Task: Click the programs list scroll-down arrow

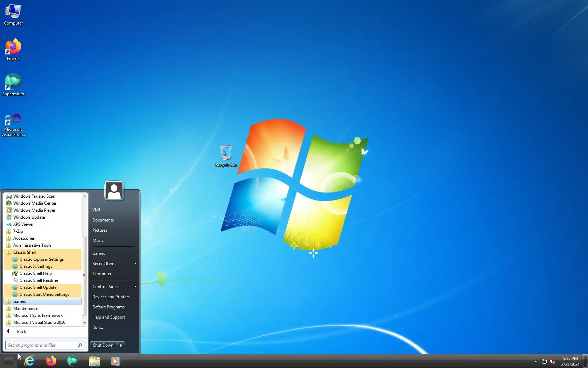Action: click(x=84, y=323)
